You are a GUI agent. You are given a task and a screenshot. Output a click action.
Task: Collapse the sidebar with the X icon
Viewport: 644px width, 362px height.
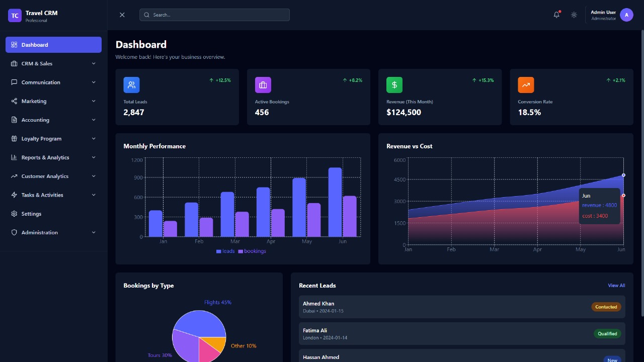coord(122,15)
